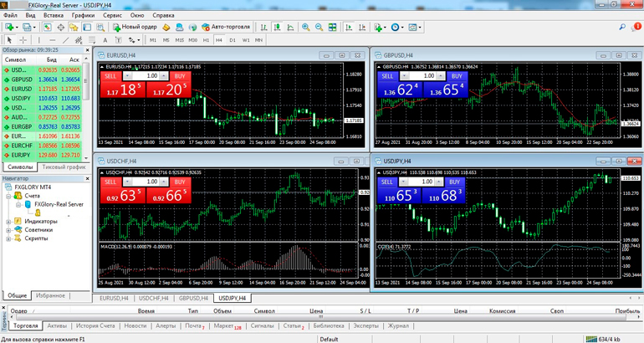Open the Новый ордер dialog

[x=134, y=27]
